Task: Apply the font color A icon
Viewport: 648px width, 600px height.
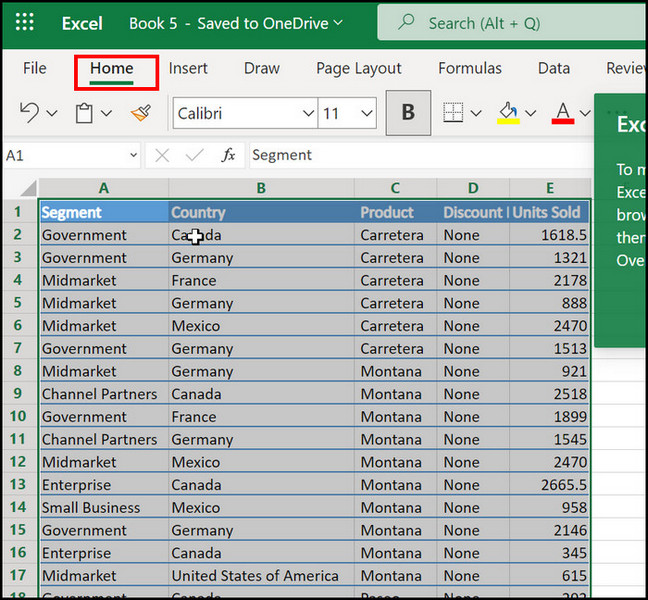Action: 563,113
